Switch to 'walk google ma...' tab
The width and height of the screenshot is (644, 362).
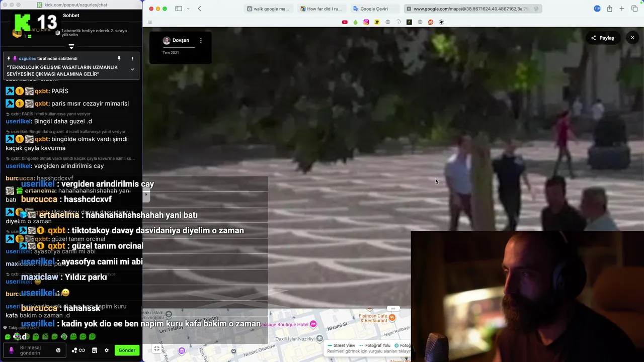[268, 9]
